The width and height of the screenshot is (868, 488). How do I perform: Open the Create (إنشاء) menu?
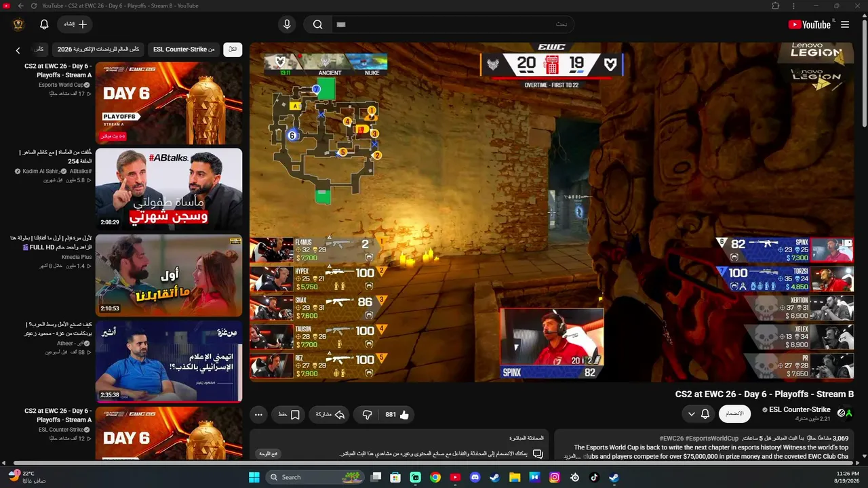pyautogui.click(x=75, y=24)
